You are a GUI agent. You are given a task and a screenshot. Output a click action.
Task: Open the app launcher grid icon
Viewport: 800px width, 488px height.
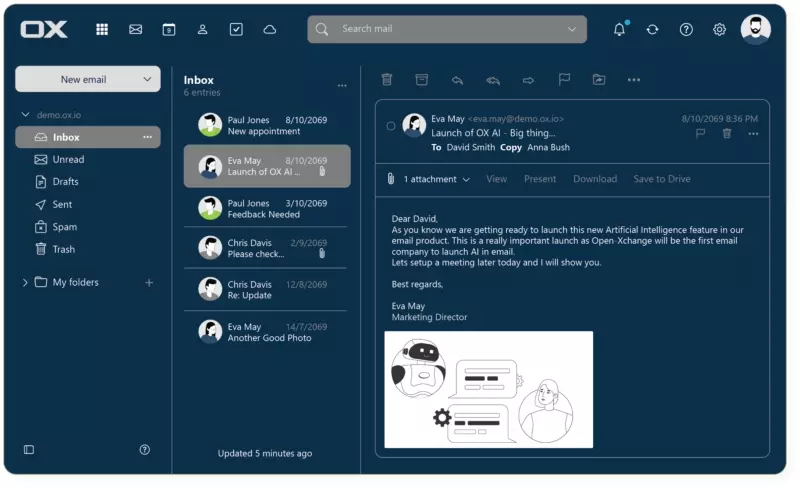click(102, 29)
